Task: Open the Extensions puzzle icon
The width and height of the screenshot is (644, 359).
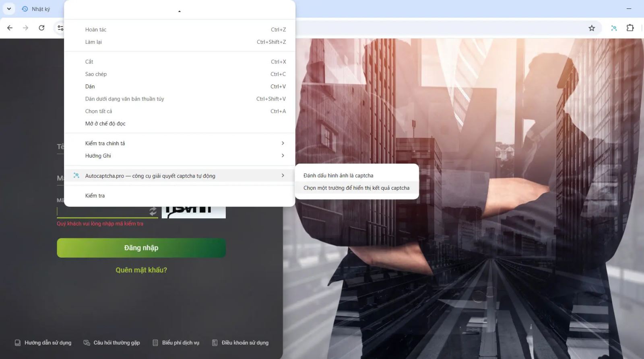Action: point(630,28)
